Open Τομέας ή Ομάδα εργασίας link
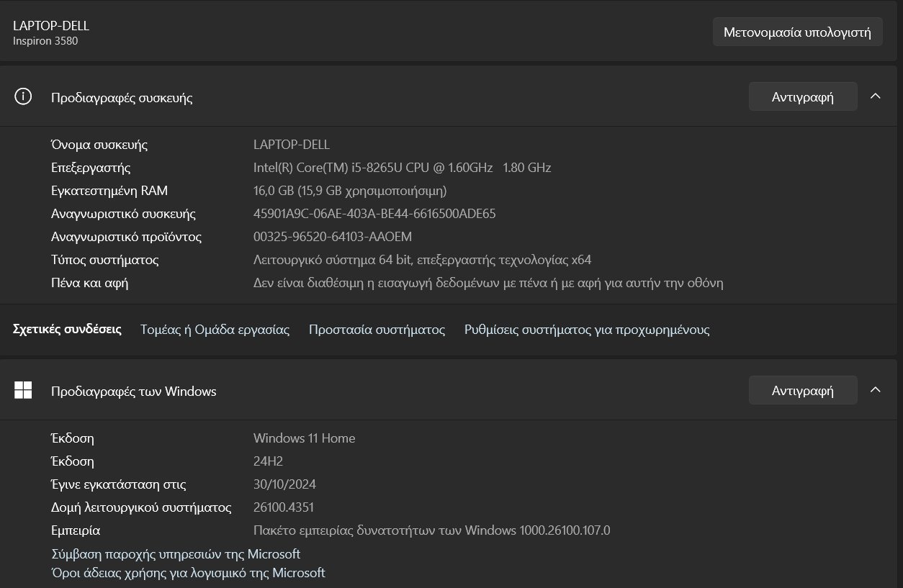 point(215,330)
